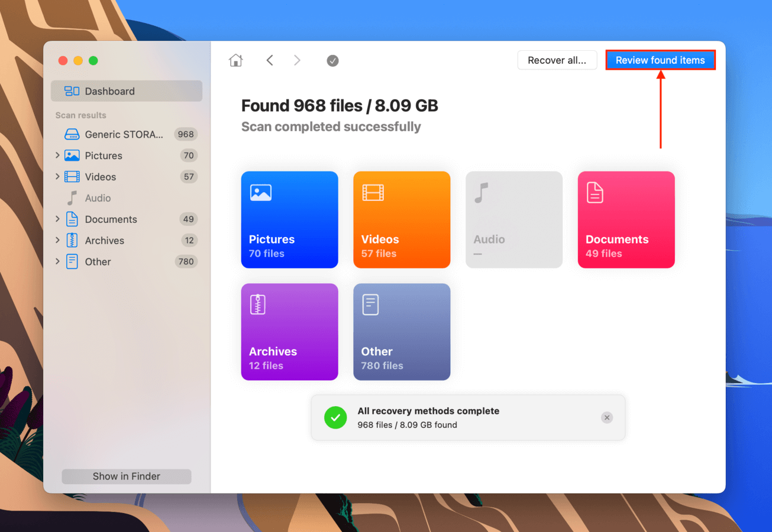The width and height of the screenshot is (772, 532).
Task: Click the 780 count badge beside Other
Action: (186, 262)
